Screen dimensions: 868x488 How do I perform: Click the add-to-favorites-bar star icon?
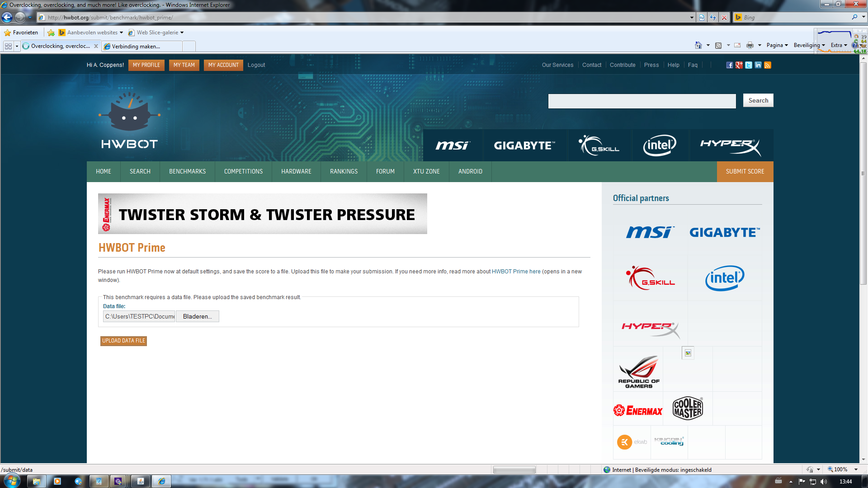tap(51, 33)
